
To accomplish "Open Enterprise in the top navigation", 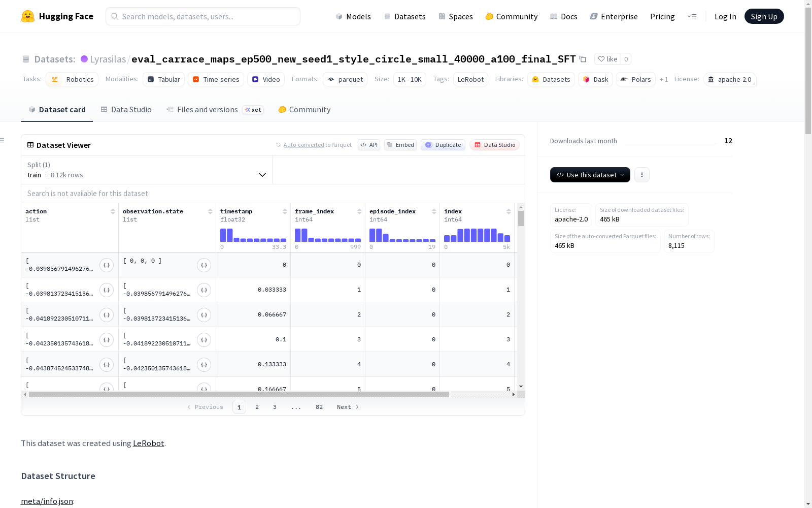I will pyautogui.click(x=614, y=16).
